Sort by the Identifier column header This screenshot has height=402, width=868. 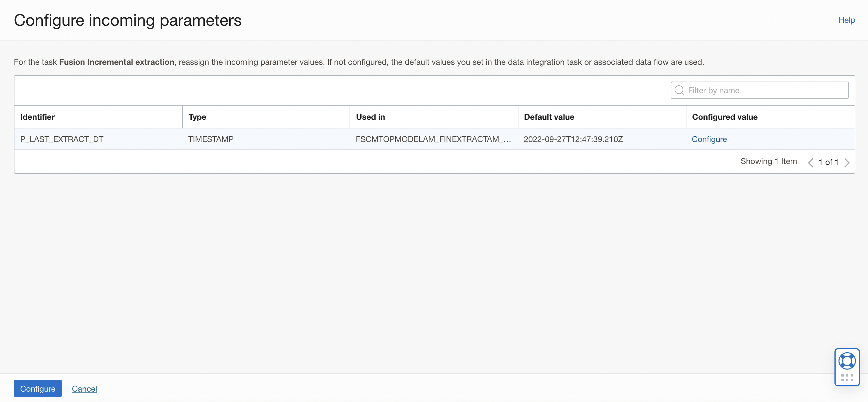(37, 117)
